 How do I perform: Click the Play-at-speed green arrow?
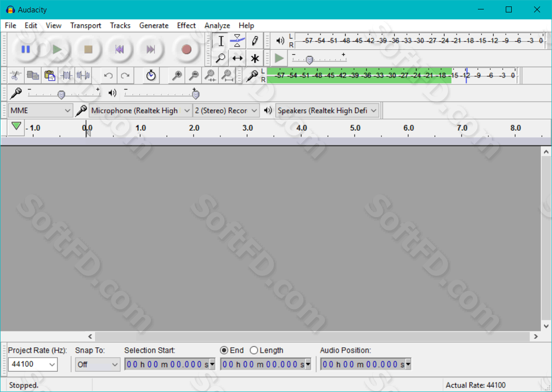click(x=279, y=58)
